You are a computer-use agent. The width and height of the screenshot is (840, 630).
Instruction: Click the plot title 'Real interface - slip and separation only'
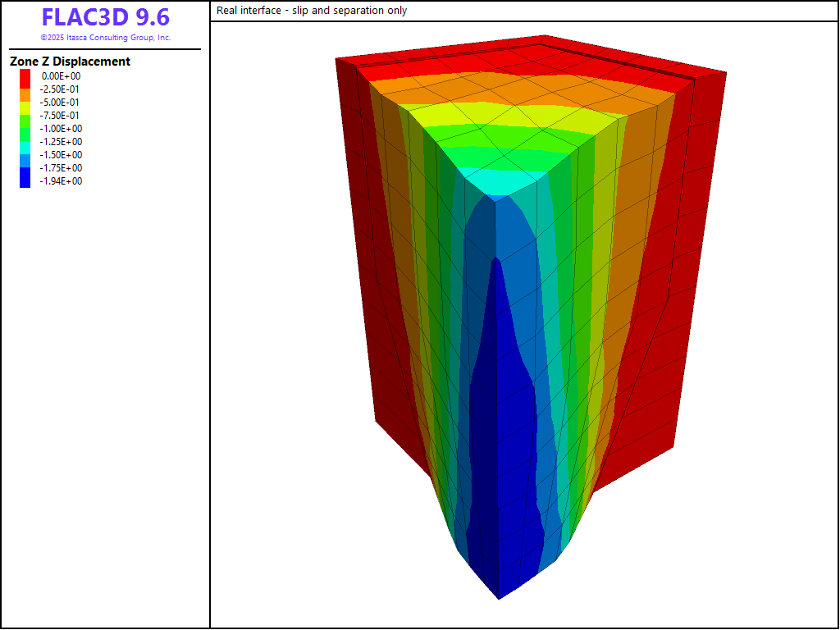click(x=312, y=11)
